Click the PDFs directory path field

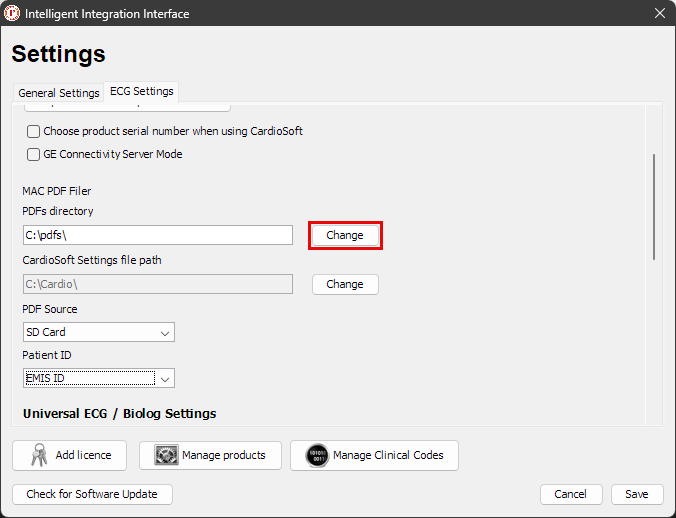tap(158, 235)
